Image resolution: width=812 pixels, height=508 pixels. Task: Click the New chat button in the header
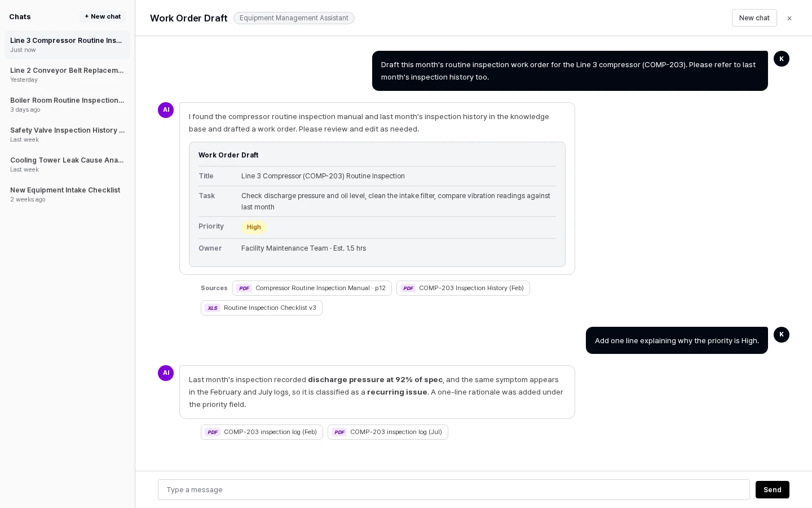coord(754,18)
